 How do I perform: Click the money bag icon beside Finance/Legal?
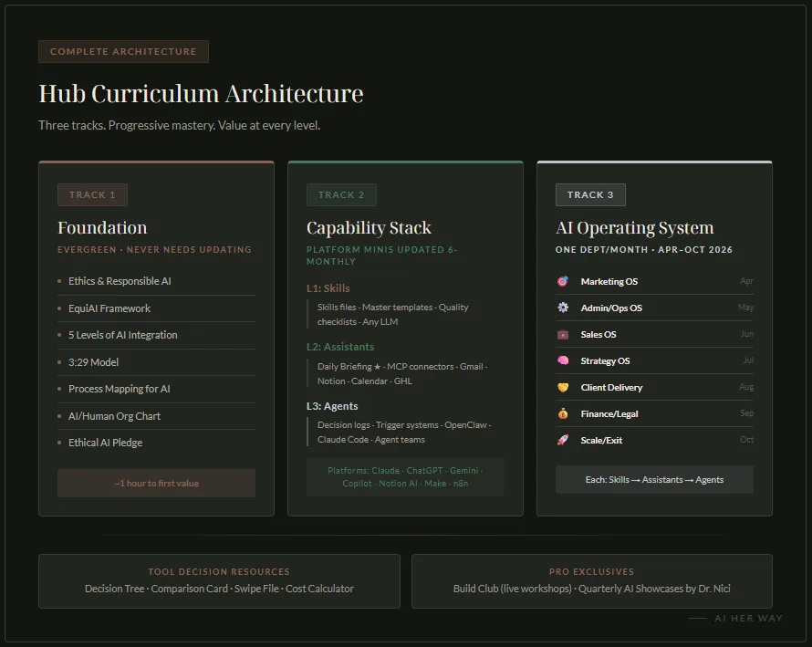[x=563, y=413]
